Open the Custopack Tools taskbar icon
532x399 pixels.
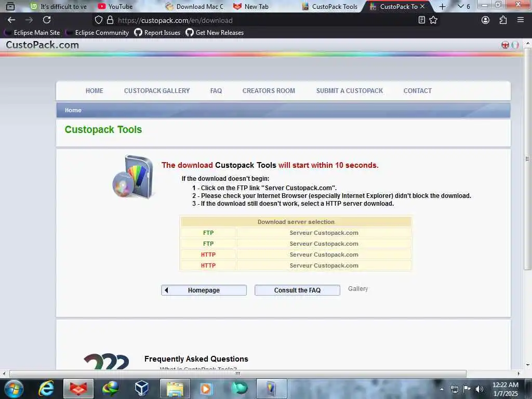click(x=271, y=389)
